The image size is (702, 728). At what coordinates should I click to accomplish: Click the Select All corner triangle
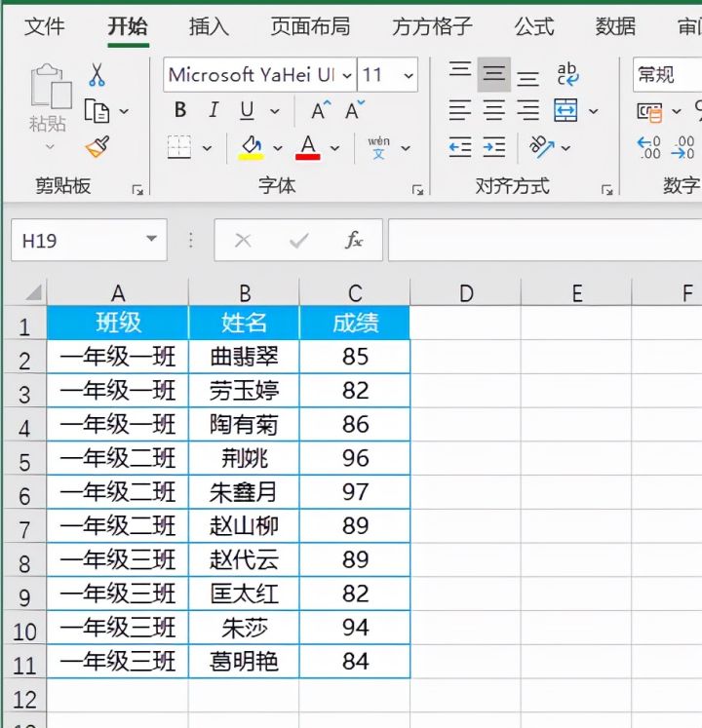point(33,292)
